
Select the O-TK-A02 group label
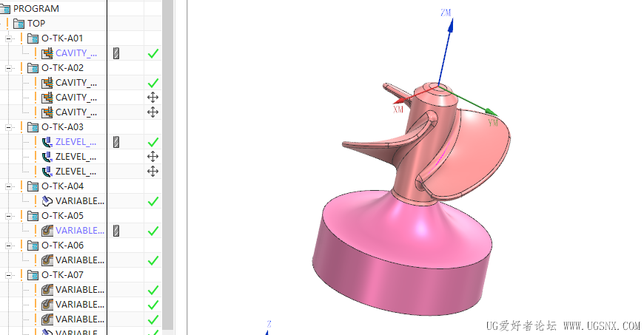[62, 68]
